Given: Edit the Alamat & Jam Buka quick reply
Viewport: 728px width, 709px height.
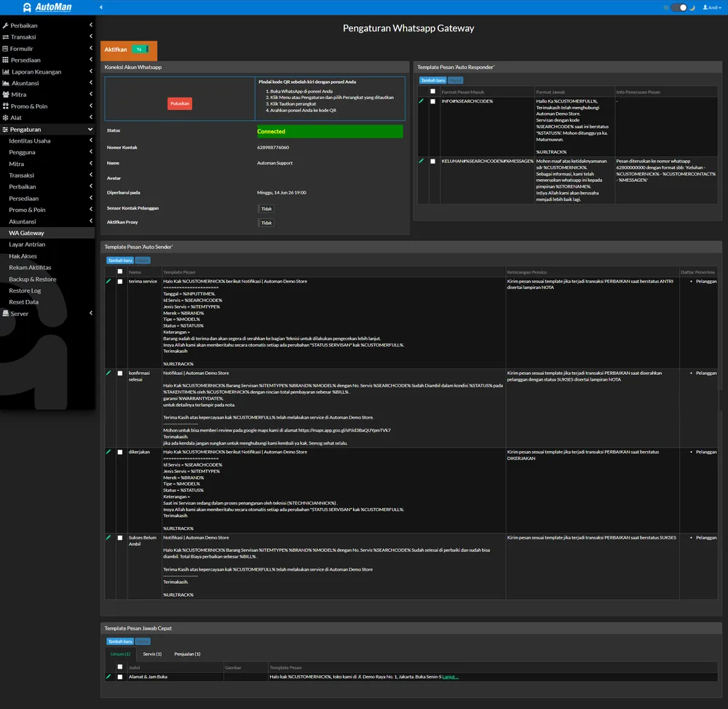Looking at the screenshot, I should [108, 676].
